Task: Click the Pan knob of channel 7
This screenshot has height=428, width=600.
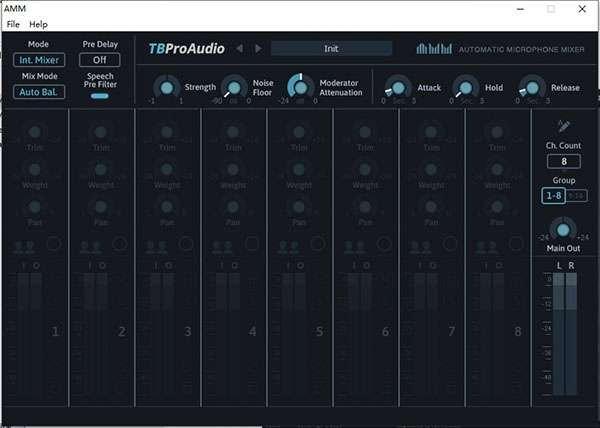Action: (x=431, y=207)
